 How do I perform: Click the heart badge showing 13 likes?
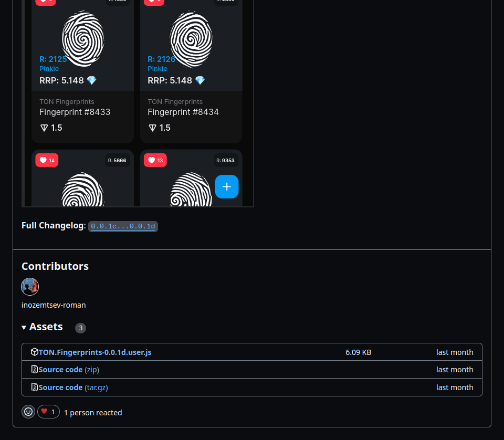pos(155,160)
